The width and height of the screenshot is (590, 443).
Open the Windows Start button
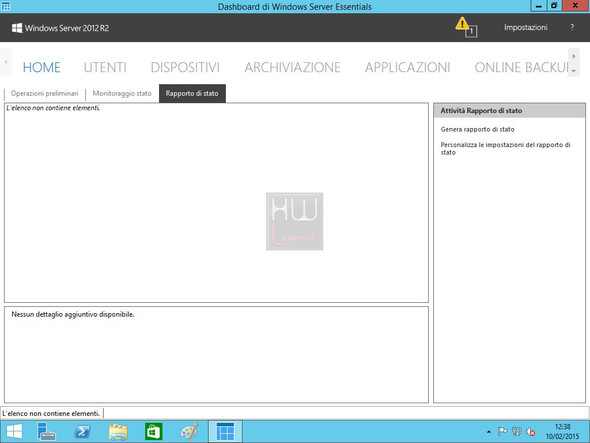click(14, 431)
